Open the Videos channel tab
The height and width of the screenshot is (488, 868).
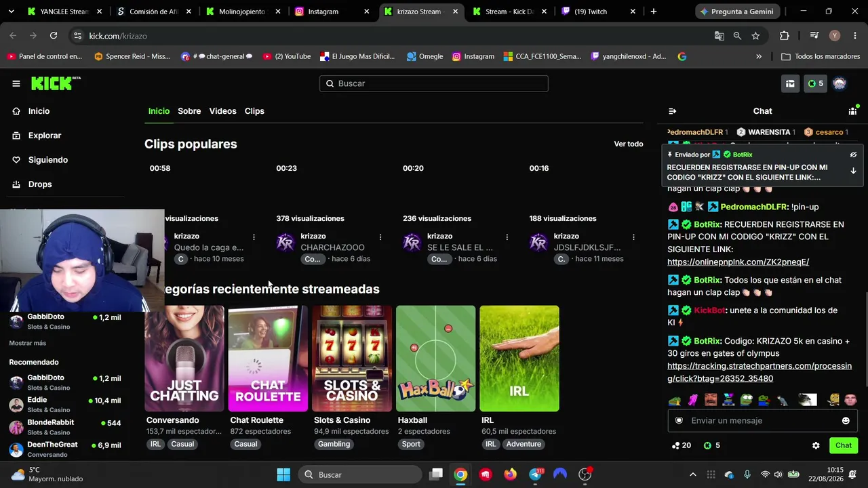(x=222, y=111)
